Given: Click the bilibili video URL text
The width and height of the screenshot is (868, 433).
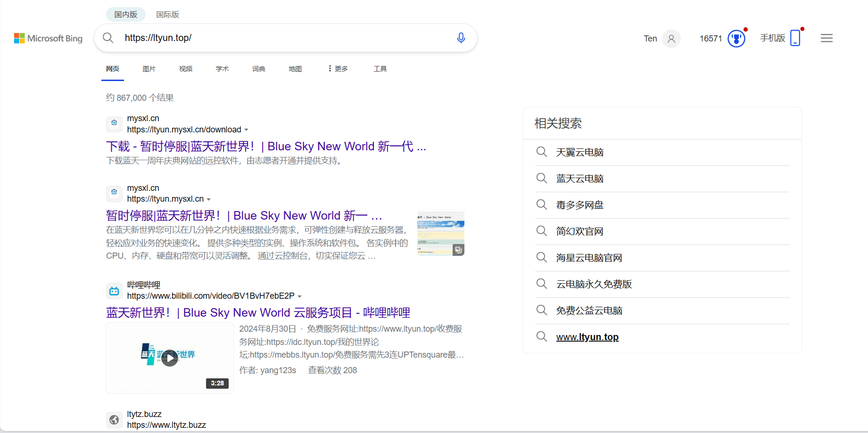Looking at the screenshot, I should [x=211, y=296].
